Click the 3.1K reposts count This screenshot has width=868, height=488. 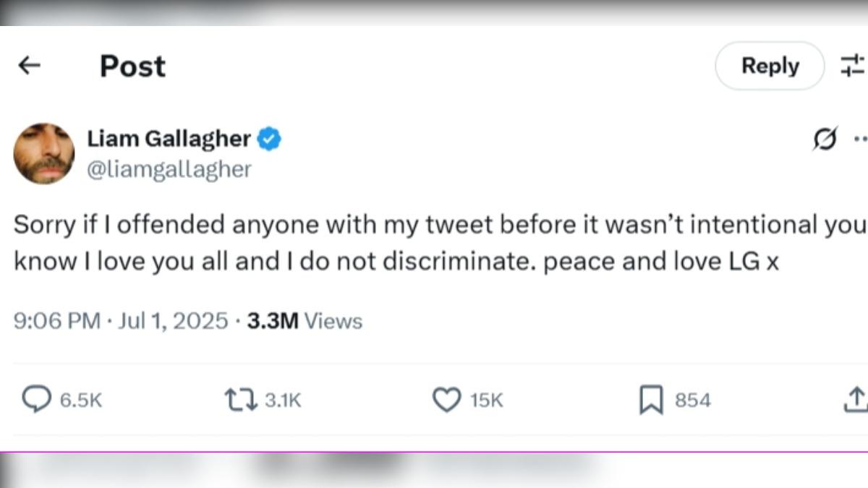[x=283, y=400]
